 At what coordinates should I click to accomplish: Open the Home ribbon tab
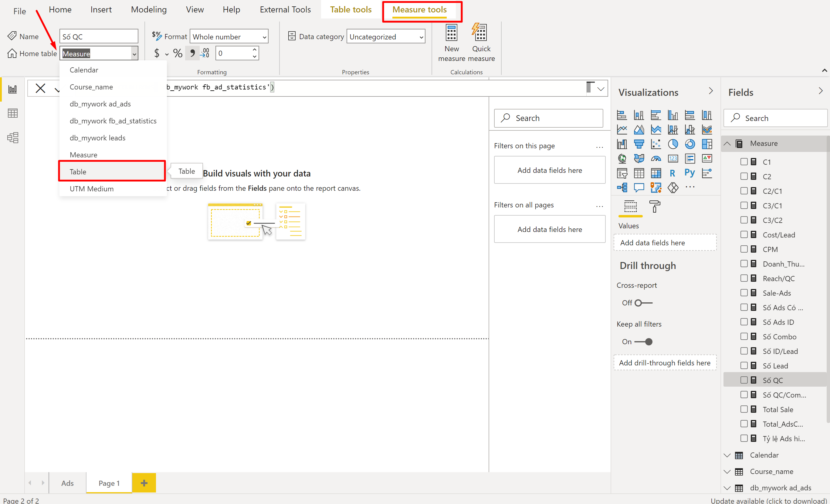(60, 10)
